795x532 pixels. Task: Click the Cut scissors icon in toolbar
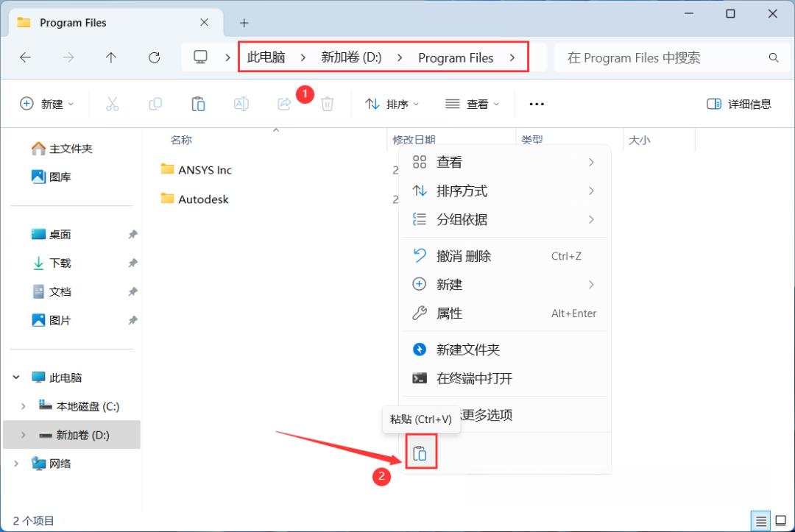tap(112, 104)
